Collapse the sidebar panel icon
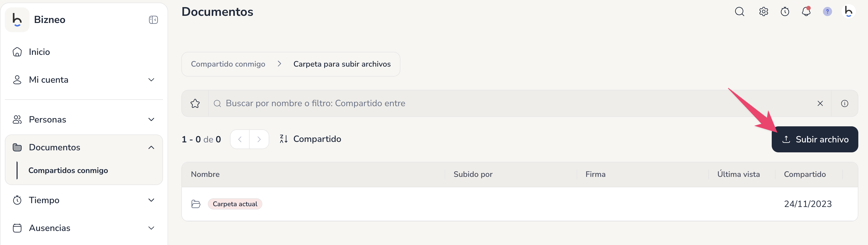Screen dimensions: 868x245 153,20
